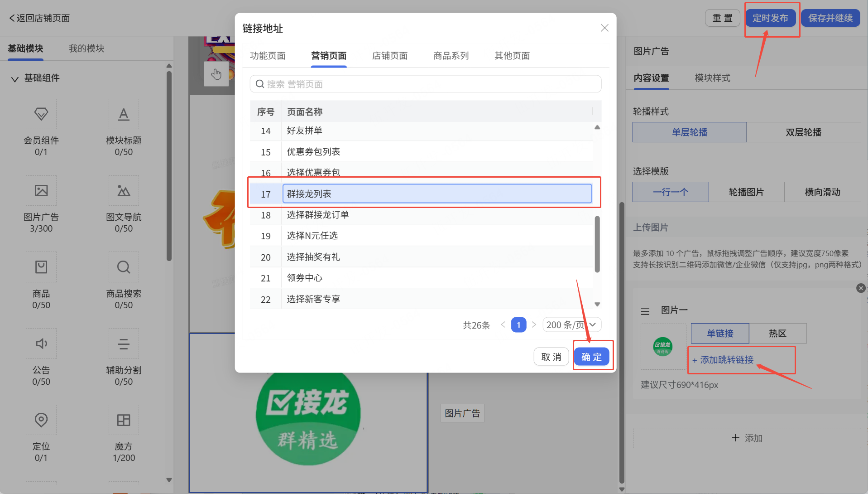Select row 22 选择新客专享

(421, 299)
